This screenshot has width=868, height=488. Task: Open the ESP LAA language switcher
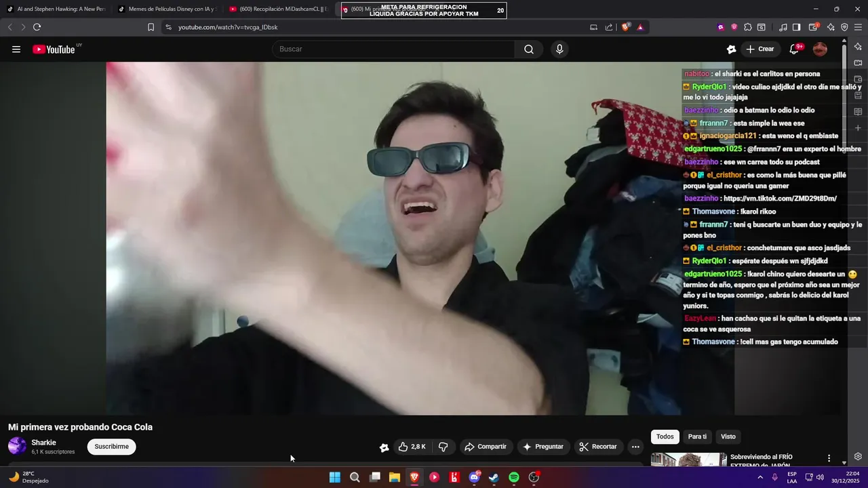pyautogui.click(x=792, y=477)
